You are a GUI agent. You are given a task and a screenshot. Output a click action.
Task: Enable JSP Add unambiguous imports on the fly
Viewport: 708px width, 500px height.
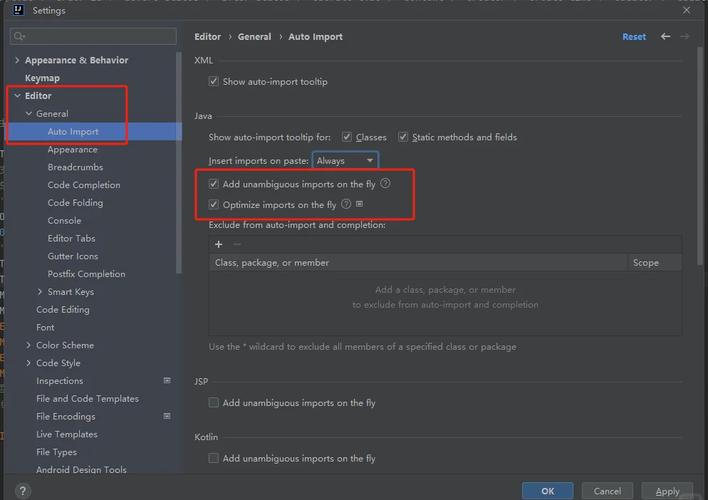(214, 402)
